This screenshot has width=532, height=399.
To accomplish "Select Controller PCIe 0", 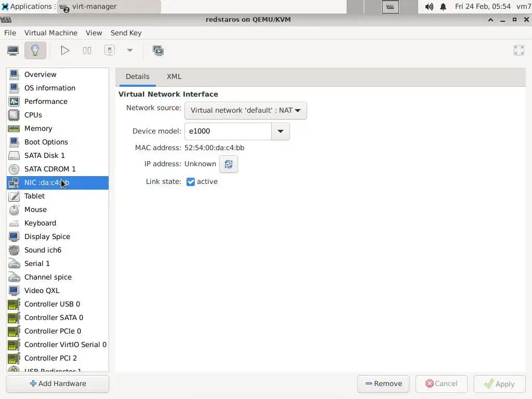I will [58, 331].
